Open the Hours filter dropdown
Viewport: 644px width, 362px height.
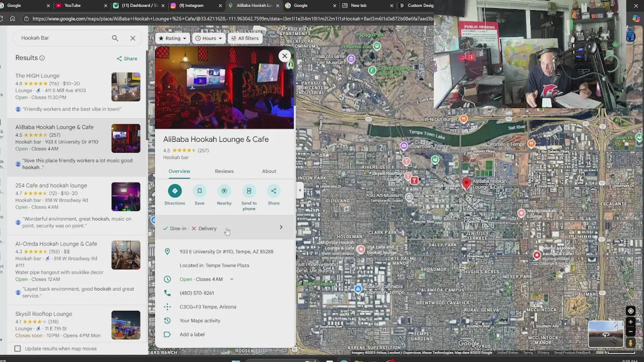209,38
